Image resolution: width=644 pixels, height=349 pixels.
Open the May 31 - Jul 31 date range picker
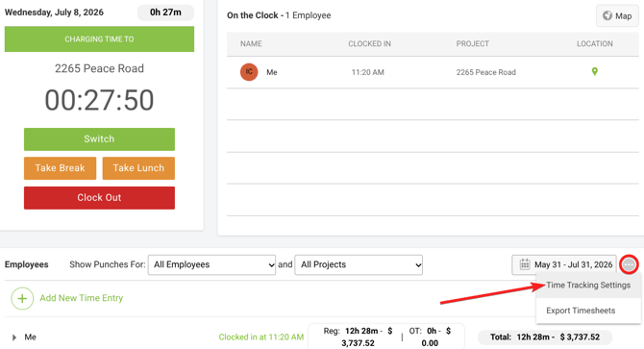tap(564, 264)
